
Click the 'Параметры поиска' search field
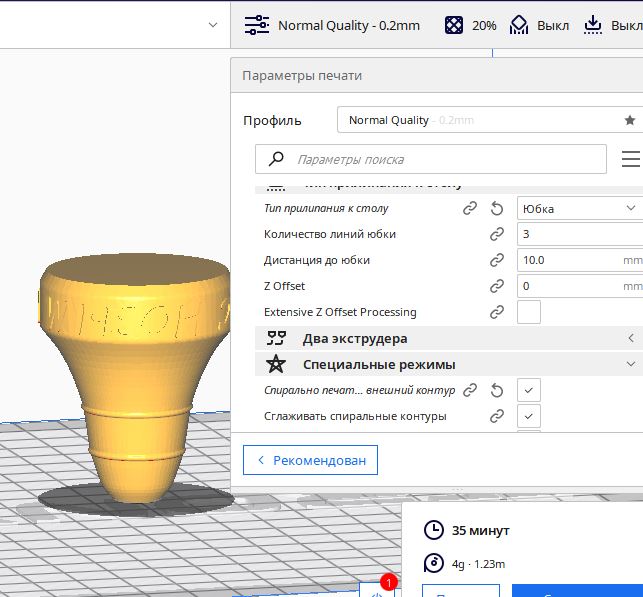pyautogui.click(x=431, y=159)
